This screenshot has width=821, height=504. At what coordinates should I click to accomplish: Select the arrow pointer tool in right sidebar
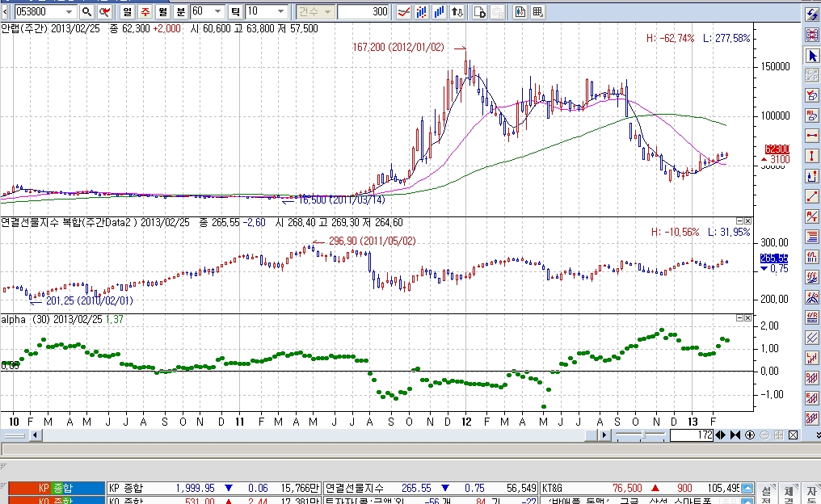(x=812, y=56)
